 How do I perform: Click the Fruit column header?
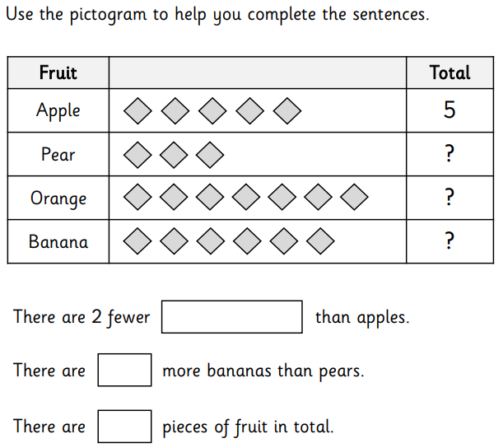pyautogui.click(x=58, y=72)
